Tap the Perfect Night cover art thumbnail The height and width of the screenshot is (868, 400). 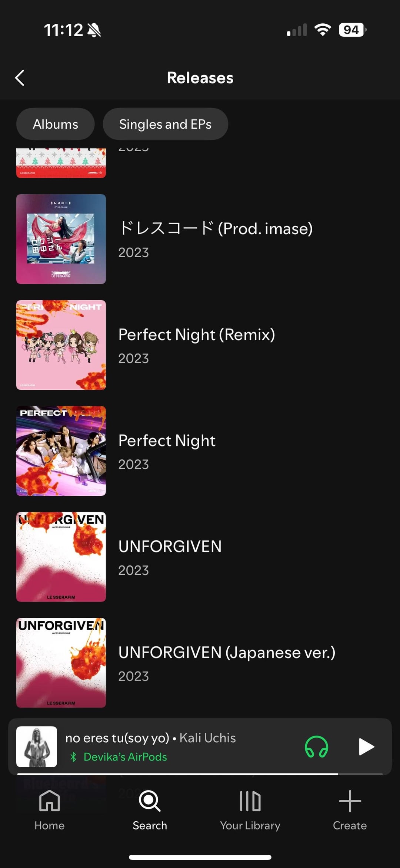[61, 451]
